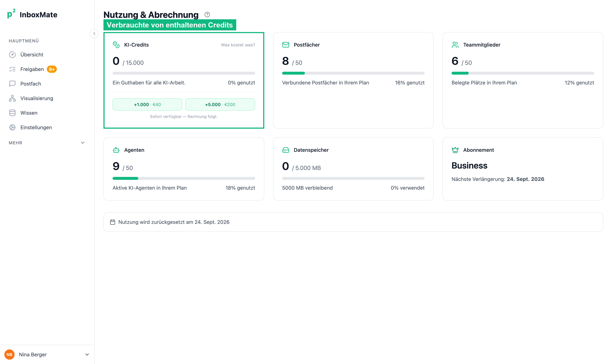Screen dimensions: 612x364
Task: Click the KI-Credits usage progress bar
Action: [x=184, y=73]
